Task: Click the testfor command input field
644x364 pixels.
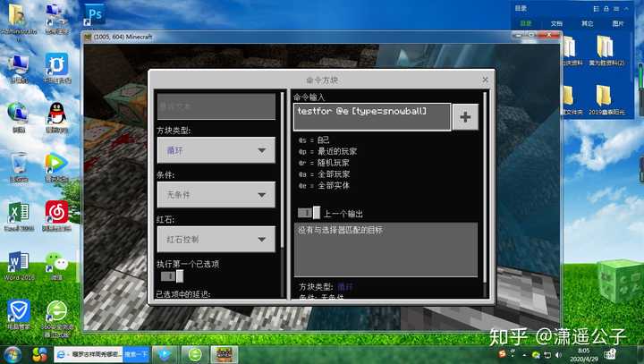Action: [372, 117]
